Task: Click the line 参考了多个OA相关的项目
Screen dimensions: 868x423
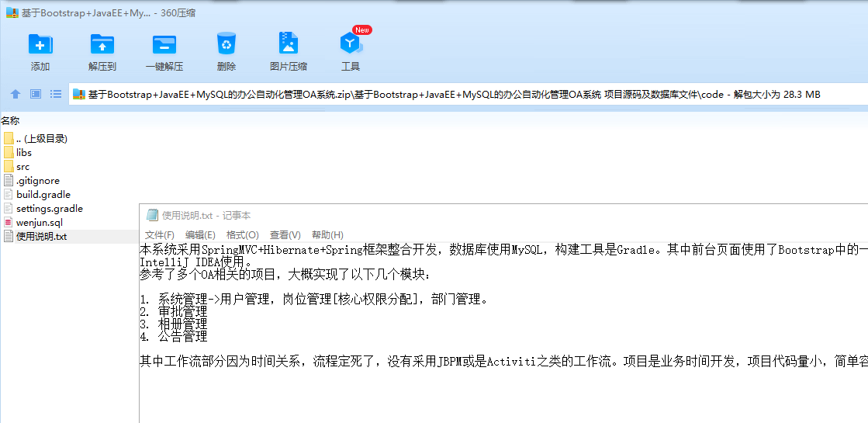Action: click(x=284, y=273)
